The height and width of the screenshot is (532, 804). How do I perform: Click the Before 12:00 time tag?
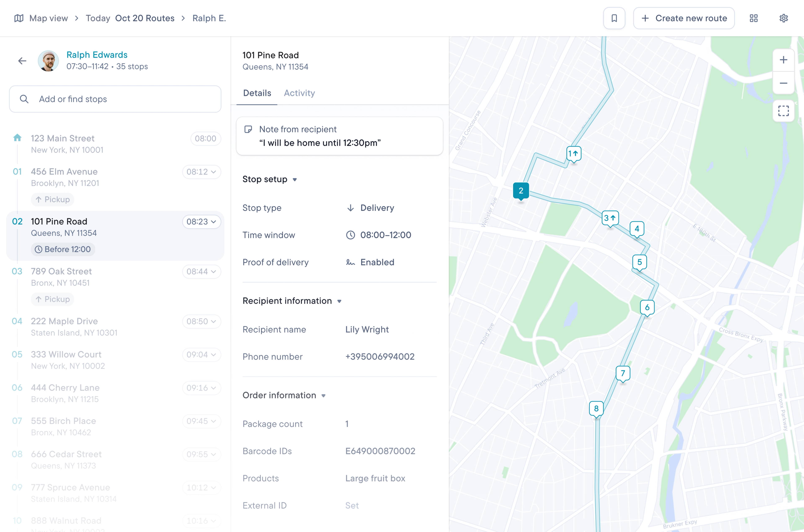pos(63,249)
